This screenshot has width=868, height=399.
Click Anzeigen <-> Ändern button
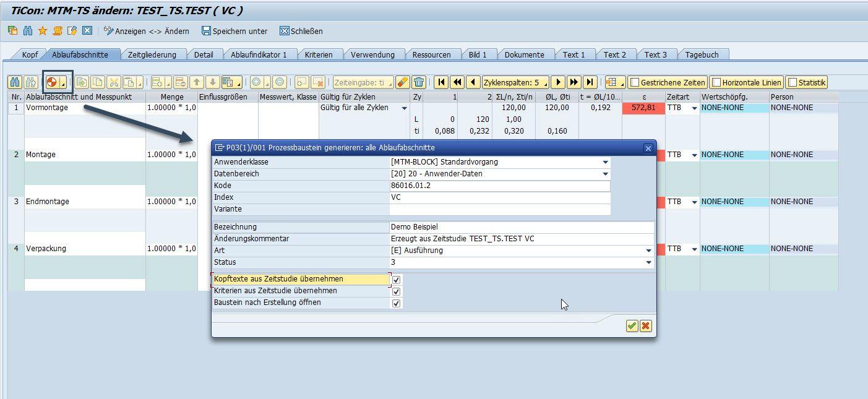(147, 31)
